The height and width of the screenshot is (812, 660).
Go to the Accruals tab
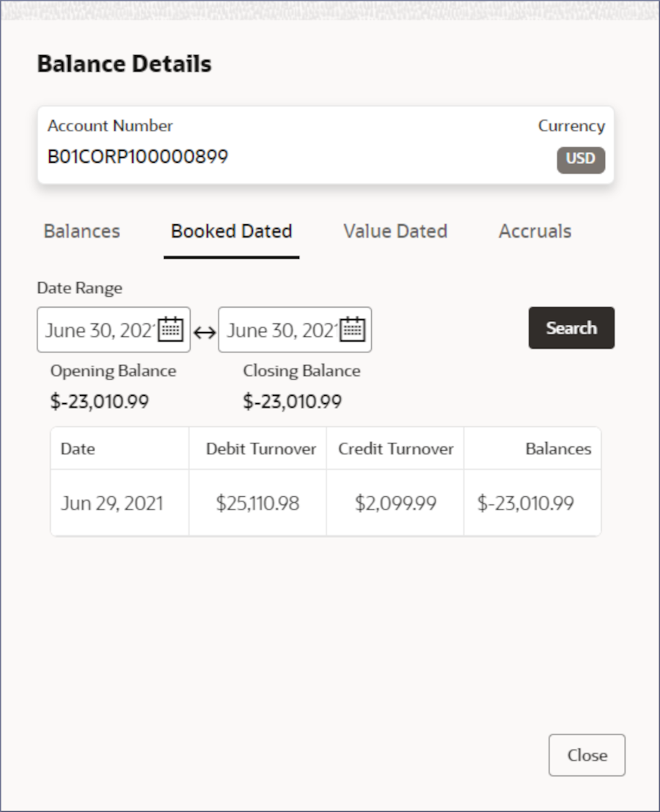click(535, 231)
